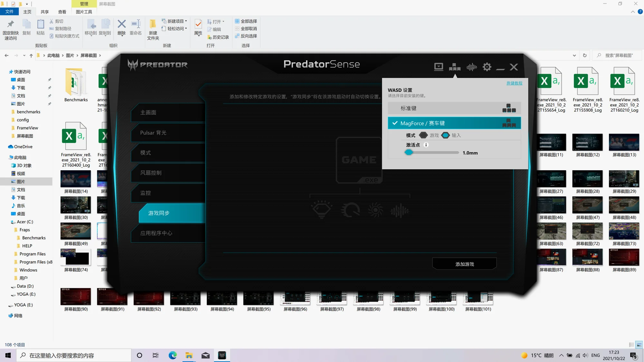Click the 属性 properties icon

click(x=198, y=24)
